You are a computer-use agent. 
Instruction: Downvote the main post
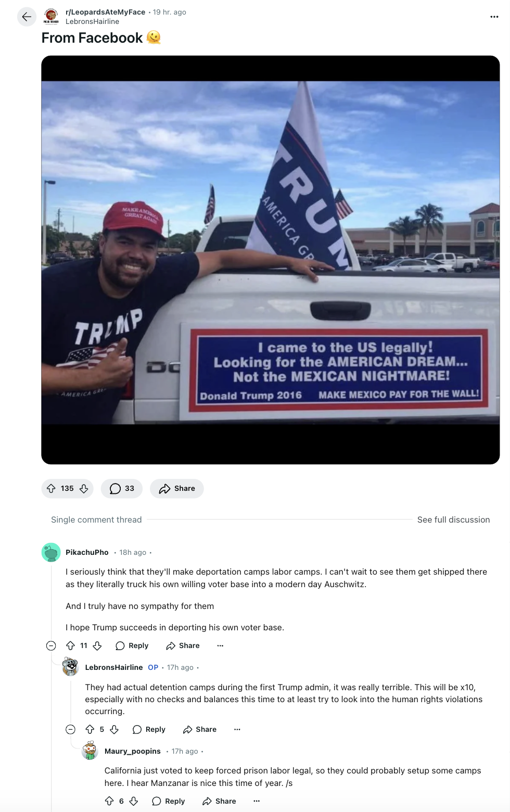[x=84, y=488]
